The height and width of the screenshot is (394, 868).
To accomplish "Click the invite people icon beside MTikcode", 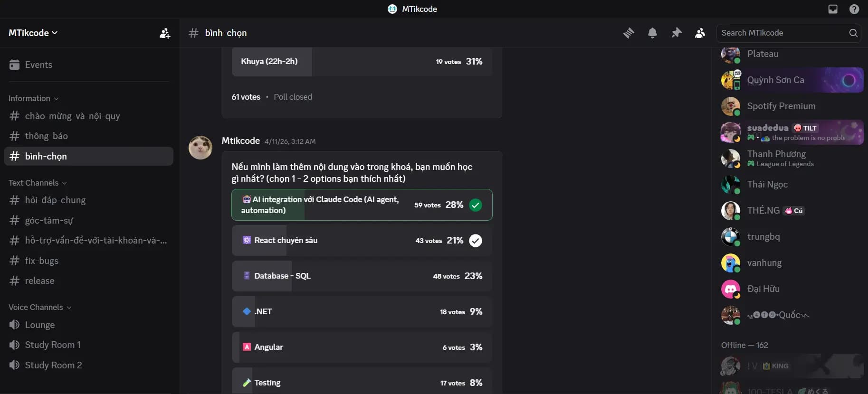I will [x=165, y=33].
